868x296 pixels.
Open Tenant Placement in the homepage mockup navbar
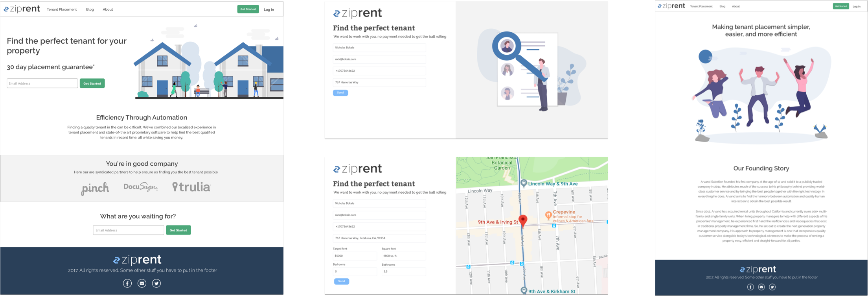[x=62, y=9]
